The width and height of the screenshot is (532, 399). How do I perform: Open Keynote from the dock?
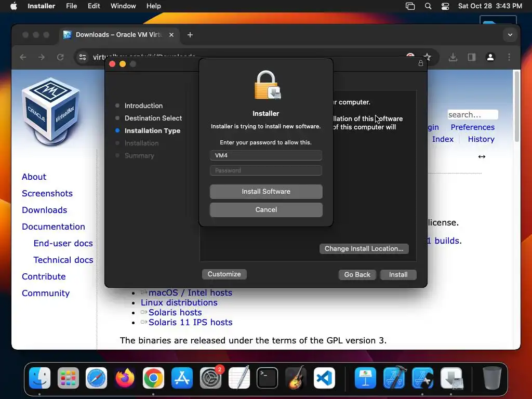tap(365, 378)
